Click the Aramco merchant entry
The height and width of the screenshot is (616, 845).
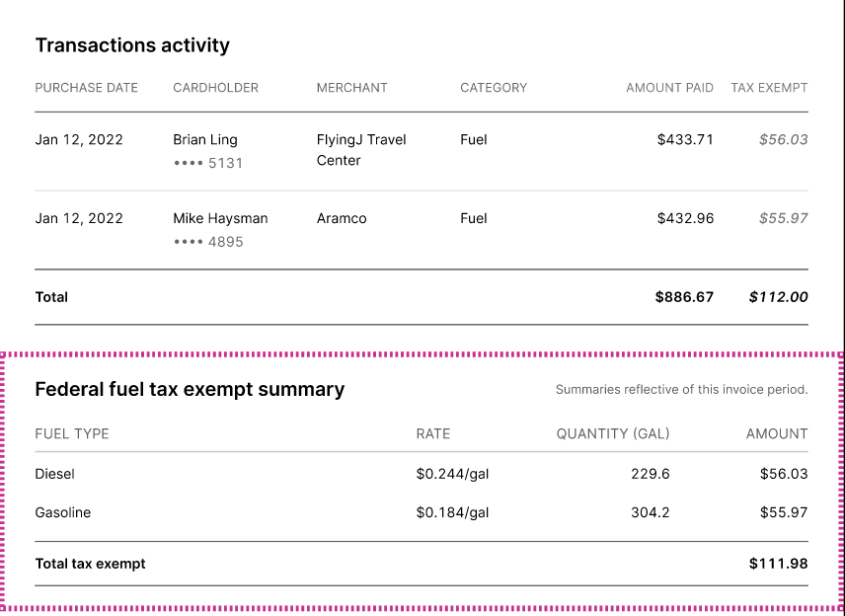(x=342, y=218)
